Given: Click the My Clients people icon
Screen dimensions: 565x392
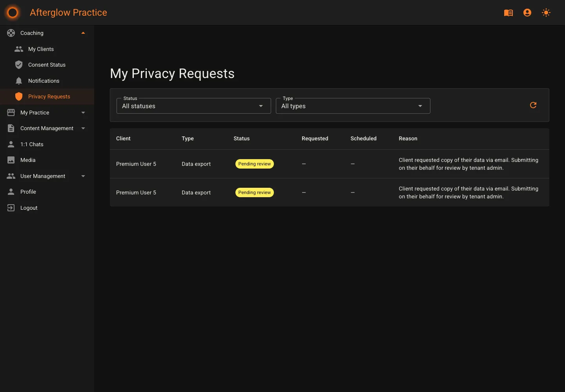Looking at the screenshot, I should point(19,49).
